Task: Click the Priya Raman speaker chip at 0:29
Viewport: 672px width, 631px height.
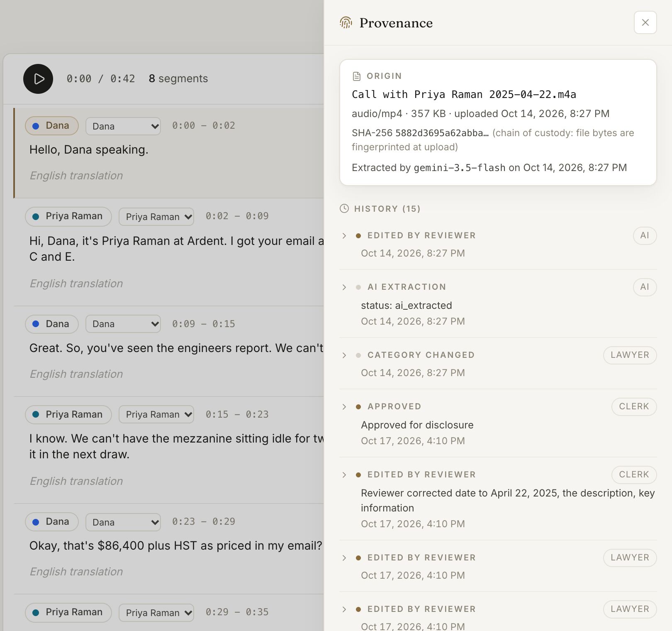Action: [68, 612]
